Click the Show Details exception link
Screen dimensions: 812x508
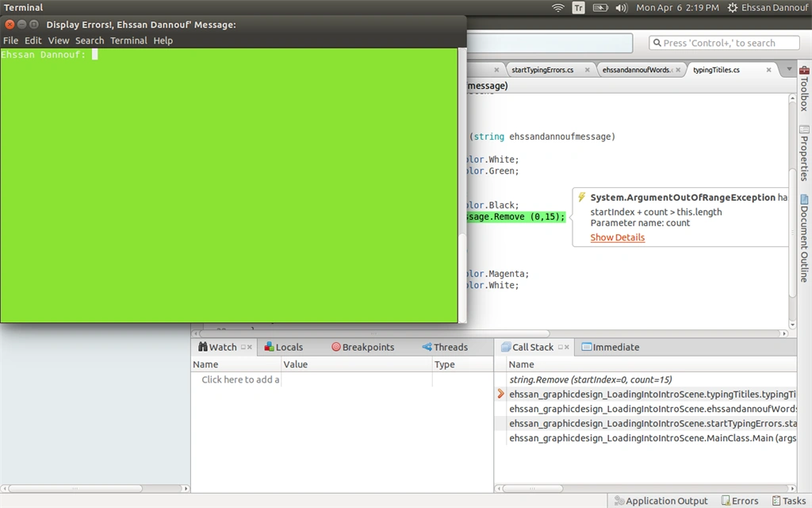[x=617, y=237]
